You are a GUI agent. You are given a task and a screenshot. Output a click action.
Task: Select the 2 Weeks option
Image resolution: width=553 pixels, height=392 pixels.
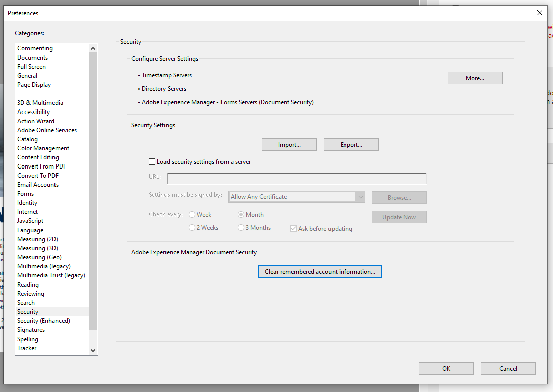[192, 227]
